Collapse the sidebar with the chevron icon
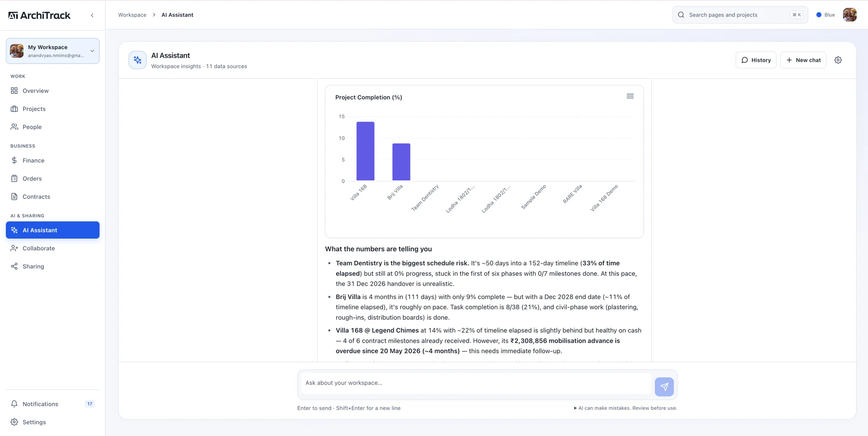Image resolution: width=868 pixels, height=436 pixels. pos(92,15)
